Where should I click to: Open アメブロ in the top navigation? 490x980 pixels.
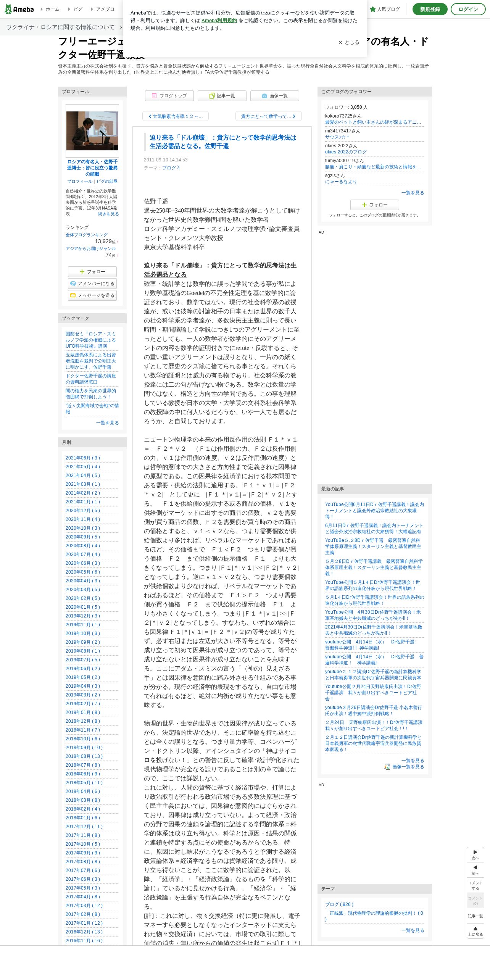(x=102, y=9)
